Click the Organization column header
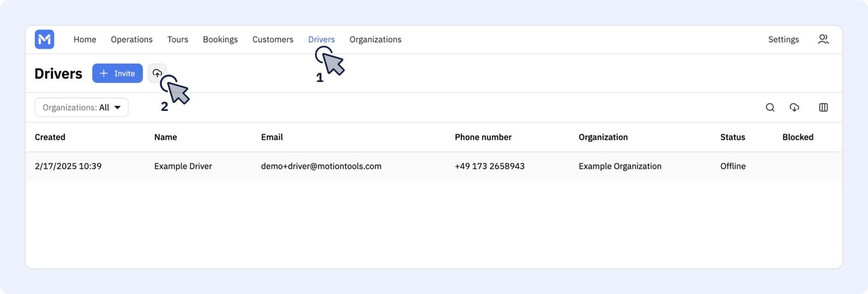 (603, 137)
